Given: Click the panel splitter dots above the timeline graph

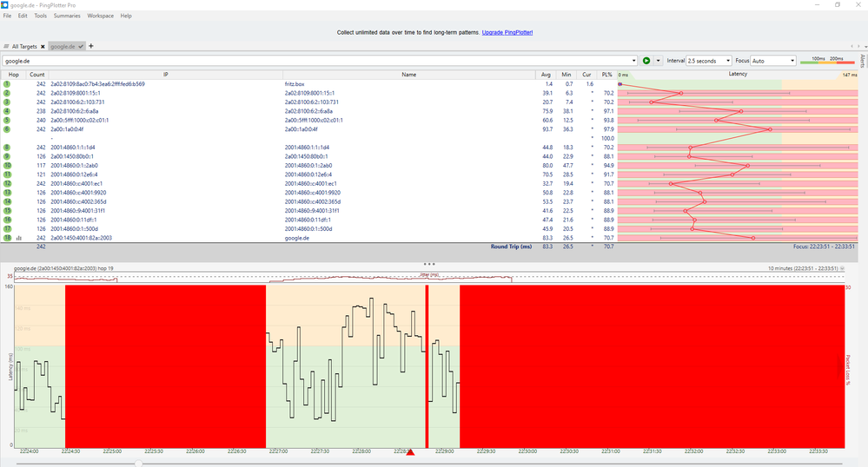Looking at the screenshot, I should tap(427, 263).
